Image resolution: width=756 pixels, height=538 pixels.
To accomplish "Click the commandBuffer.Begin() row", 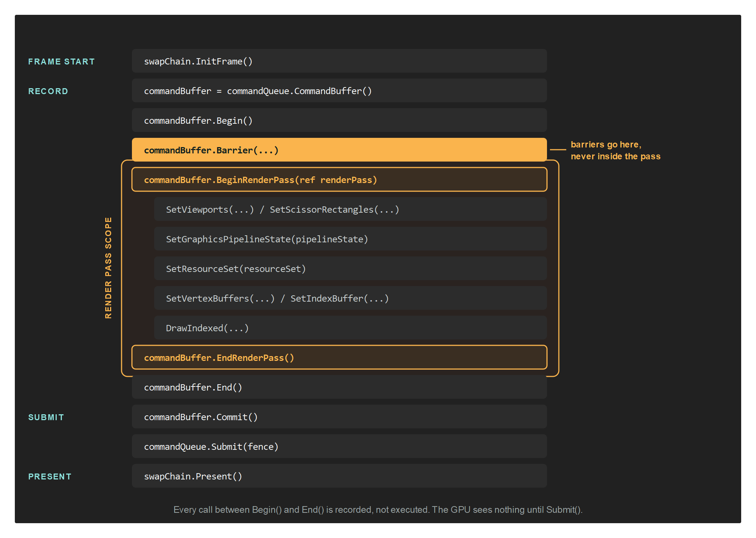I will 339,120.
